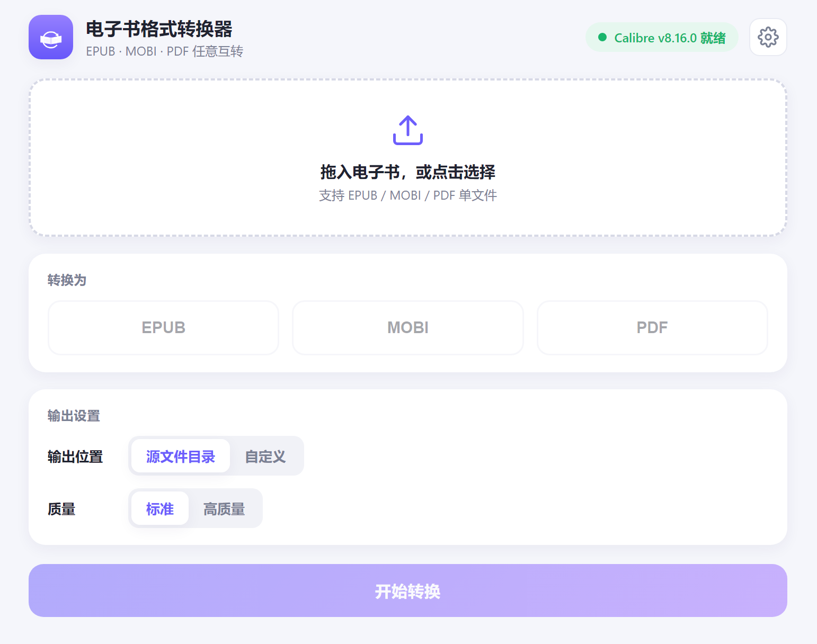Choose PDF as output format

(x=652, y=328)
